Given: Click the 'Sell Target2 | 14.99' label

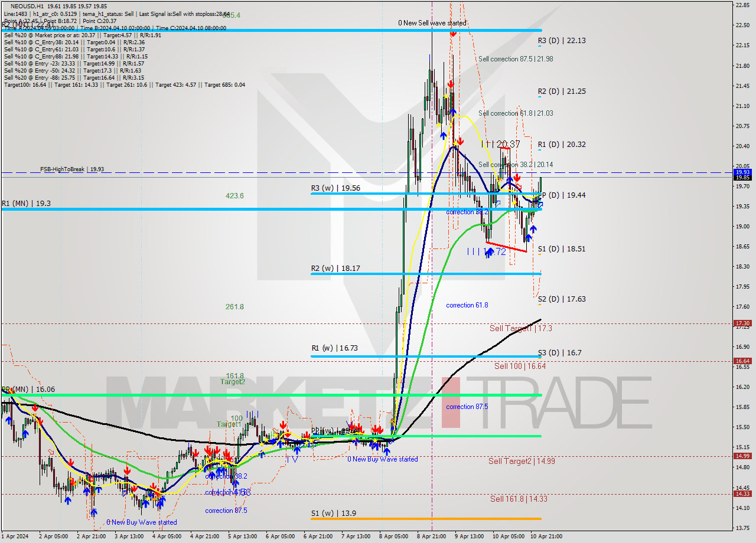Looking at the screenshot, I should pyautogui.click(x=522, y=461).
